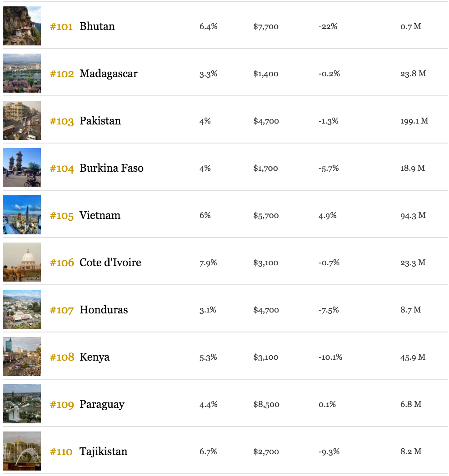The image size is (449, 476).
Task: Click the Cote d'Ivoire name link
Action: (x=110, y=263)
